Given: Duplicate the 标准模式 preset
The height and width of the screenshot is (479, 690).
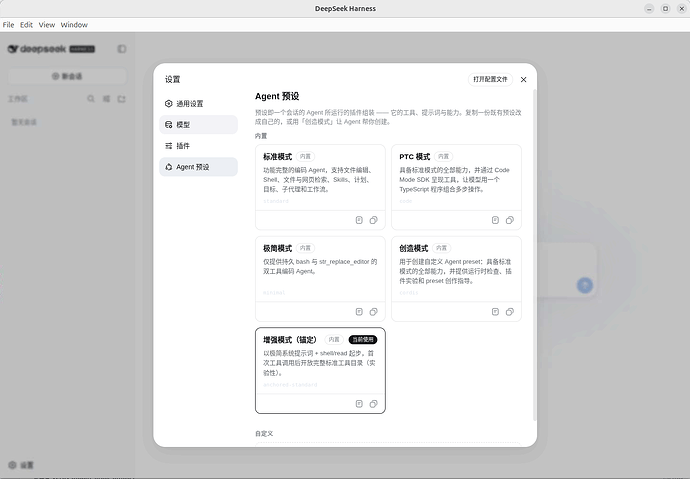Looking at the screenshot, I should point(373,220).
